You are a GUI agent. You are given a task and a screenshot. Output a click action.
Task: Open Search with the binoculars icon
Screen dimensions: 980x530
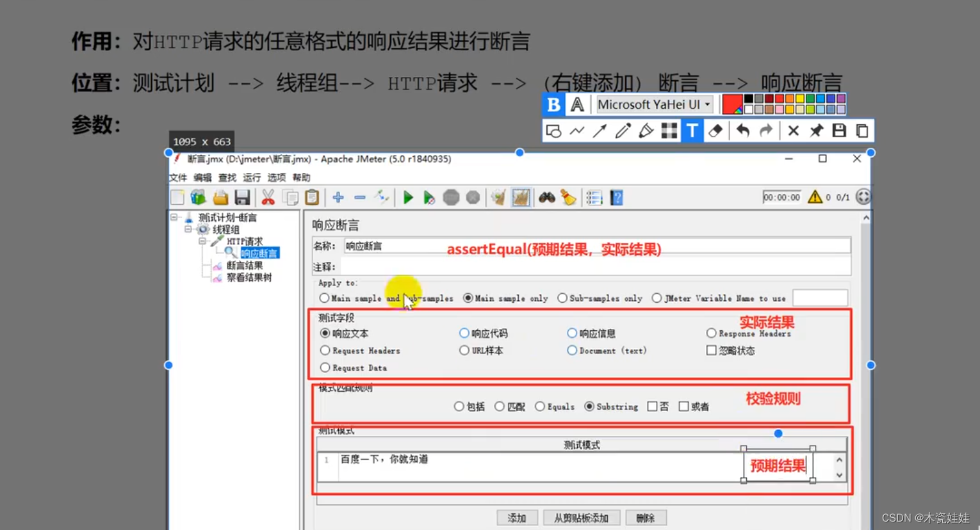point(547,198)
